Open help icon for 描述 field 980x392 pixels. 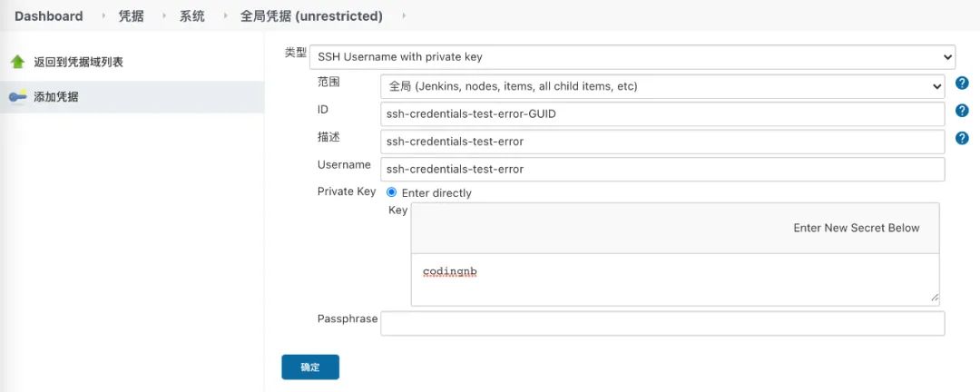pyautogui.click(x=962, y=138)
